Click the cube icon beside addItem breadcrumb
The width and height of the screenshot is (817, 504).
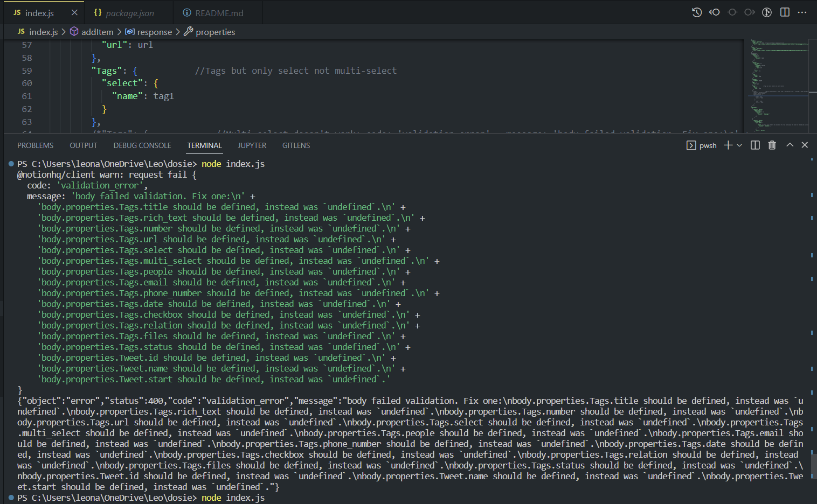coord(74,32)
